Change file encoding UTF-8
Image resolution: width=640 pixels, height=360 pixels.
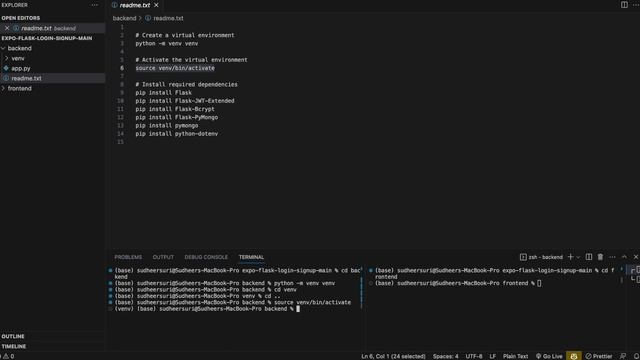click(474, 356)
